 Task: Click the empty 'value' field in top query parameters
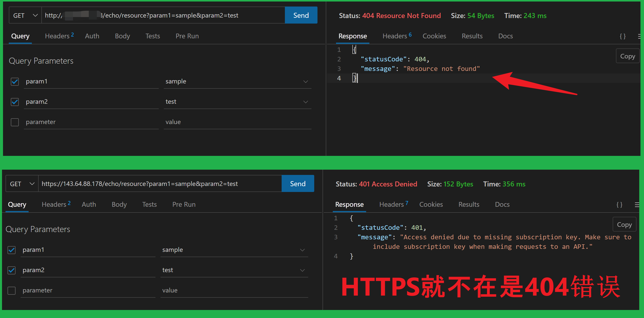pyautogui.click(x=237, y=122)
